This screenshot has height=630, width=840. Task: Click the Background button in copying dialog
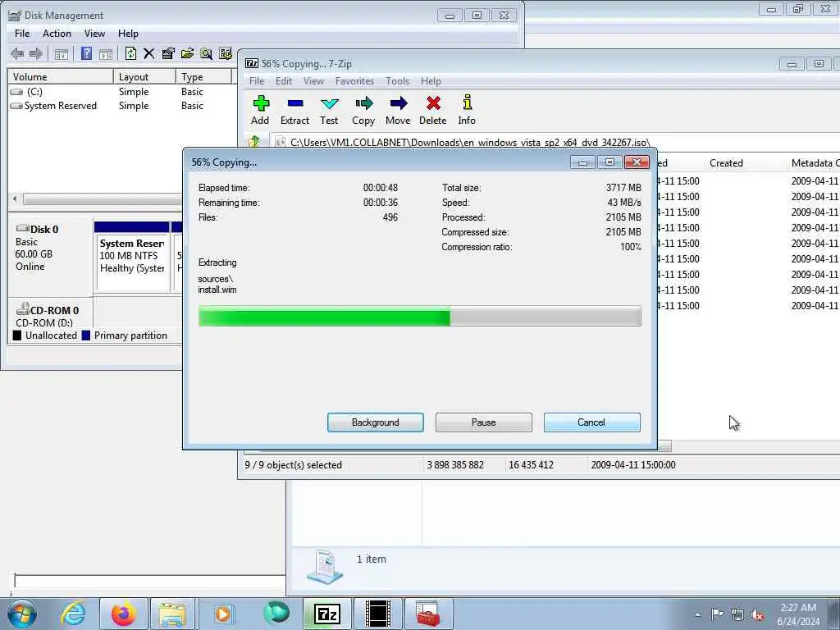click(x=376, y=422)
